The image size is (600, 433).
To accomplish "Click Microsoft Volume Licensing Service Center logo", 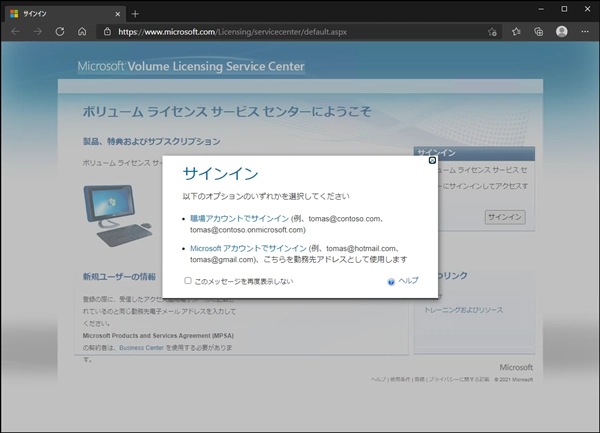I will point(191,67).
